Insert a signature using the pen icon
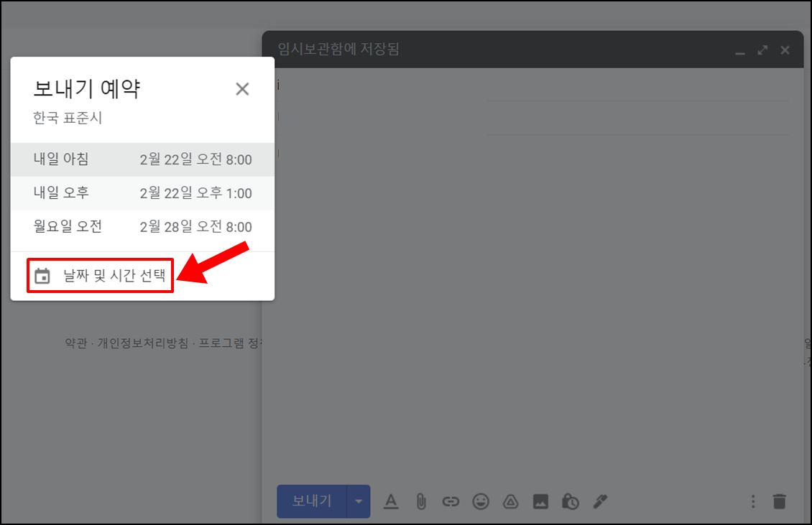 (600, 501)
